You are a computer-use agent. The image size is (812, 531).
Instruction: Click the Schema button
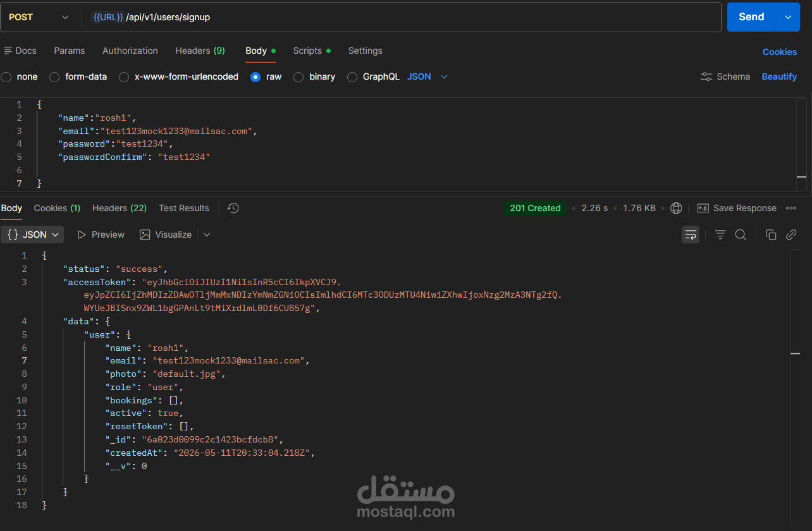click(x=725, y=76)
